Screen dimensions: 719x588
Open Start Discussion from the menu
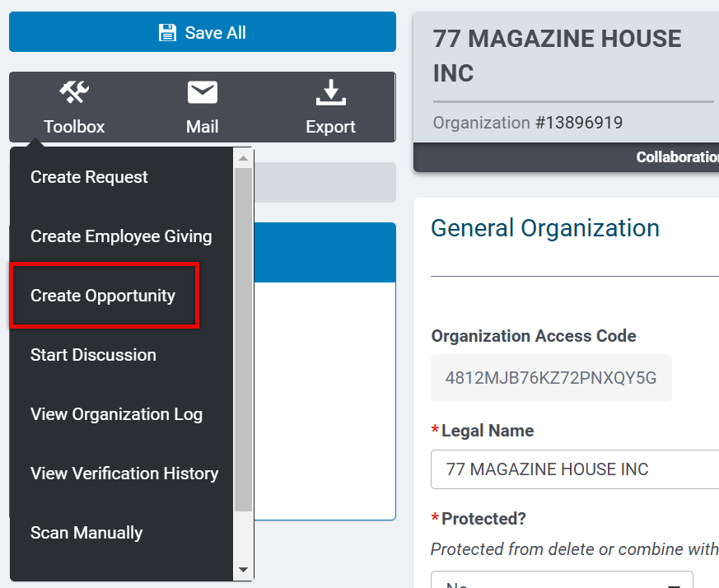93,355
